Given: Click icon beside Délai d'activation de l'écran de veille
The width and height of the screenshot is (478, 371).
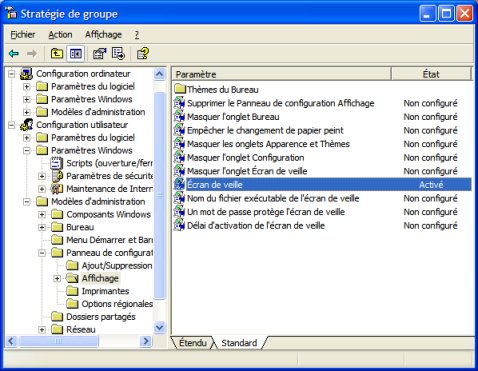Looking at the screenshot, I should click(x=180, y=226).
